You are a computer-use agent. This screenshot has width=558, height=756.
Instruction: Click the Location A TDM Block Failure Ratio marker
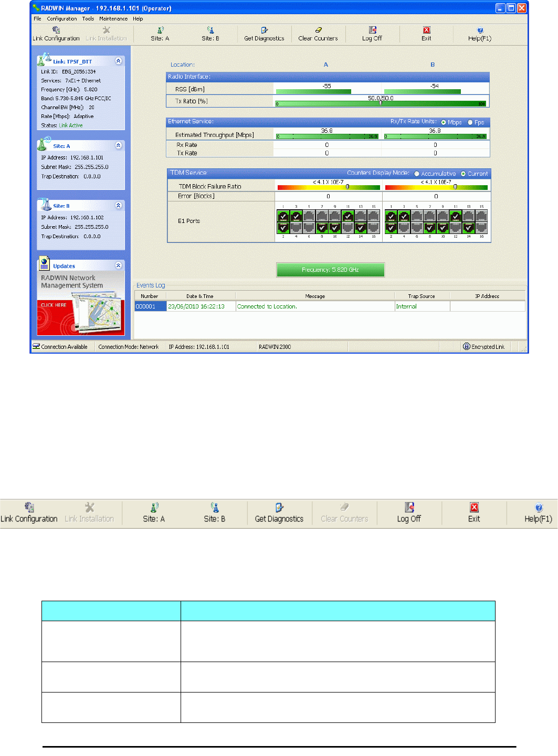pyautogui.click(x=348, y=187)
